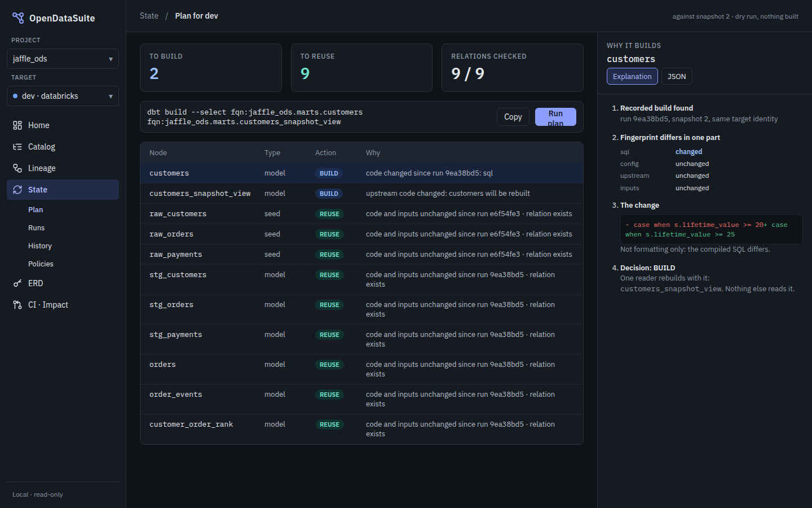Click the OpenDataSuite logo icon
Screen dimensions: 812x508
pyautogui.click(x=18, y=18)
